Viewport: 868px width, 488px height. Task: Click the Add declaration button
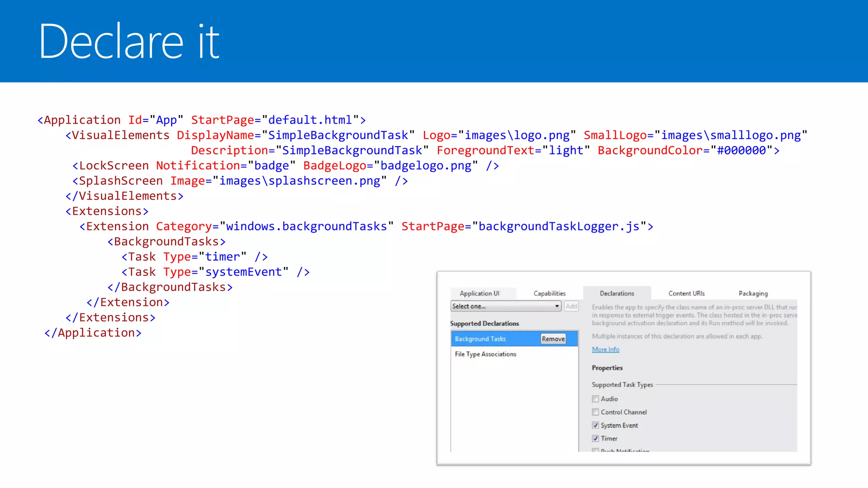[571, 306]
